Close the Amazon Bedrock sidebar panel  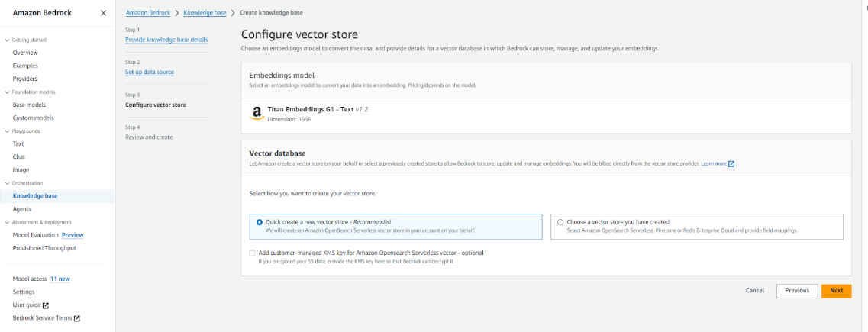[103, 13]
